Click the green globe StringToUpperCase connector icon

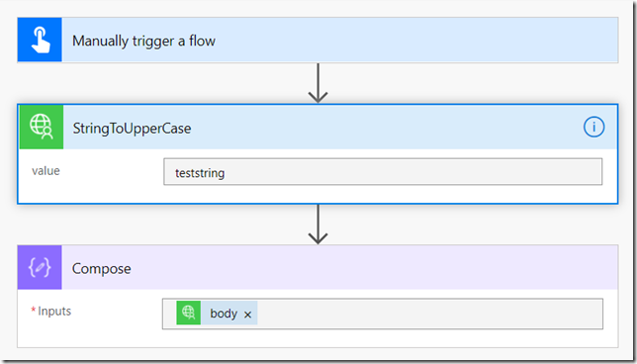tap(42, 127)
